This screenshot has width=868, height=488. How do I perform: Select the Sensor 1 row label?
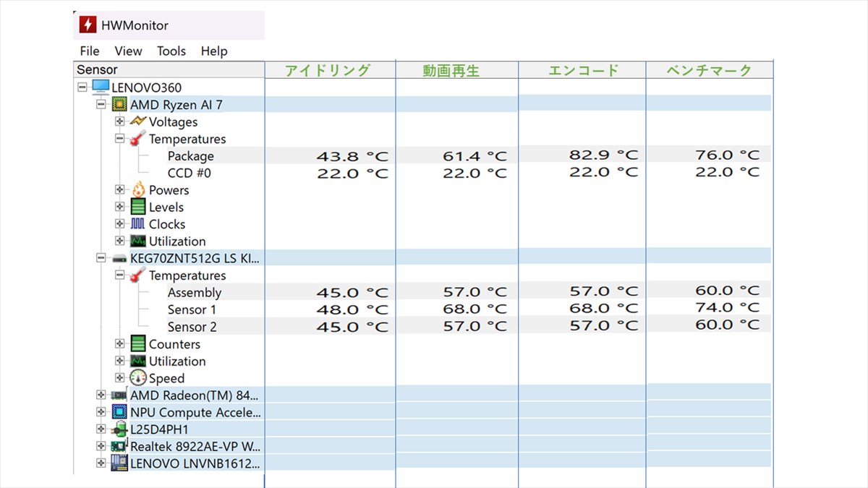coord(192,309)
